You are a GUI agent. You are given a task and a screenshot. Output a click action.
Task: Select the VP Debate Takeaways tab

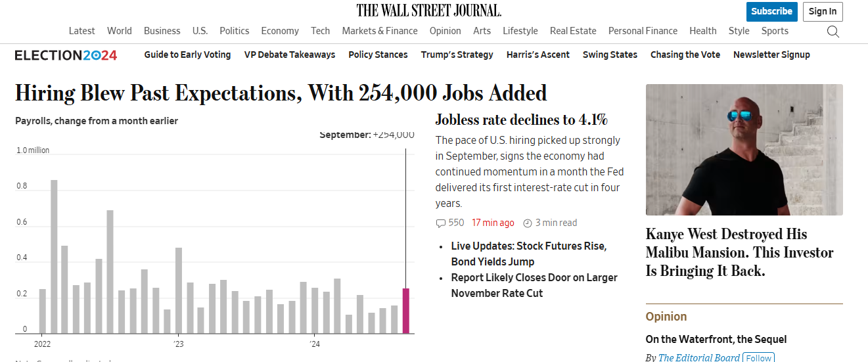click(290, 55)
